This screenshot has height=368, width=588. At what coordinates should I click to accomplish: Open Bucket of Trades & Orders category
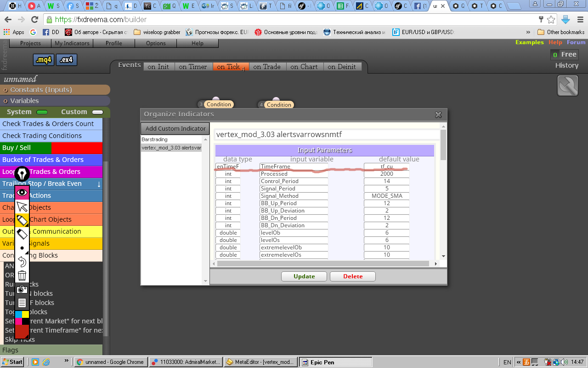(x=51, y=160)
